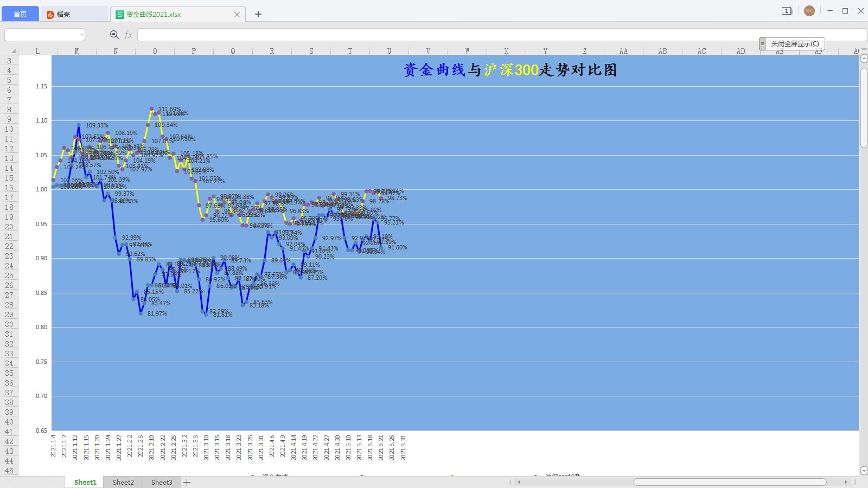Viewport: 868px width, 488px height.
Task: Click the fx insert function icon
Action: [129, 35]
